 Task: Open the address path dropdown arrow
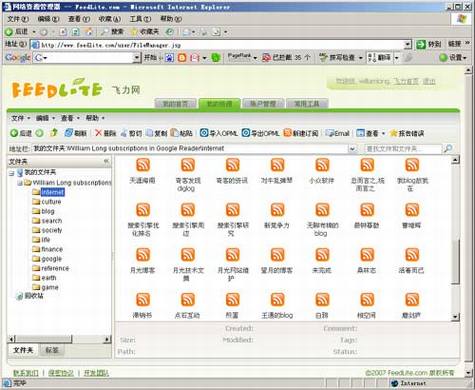coord(352,149)
